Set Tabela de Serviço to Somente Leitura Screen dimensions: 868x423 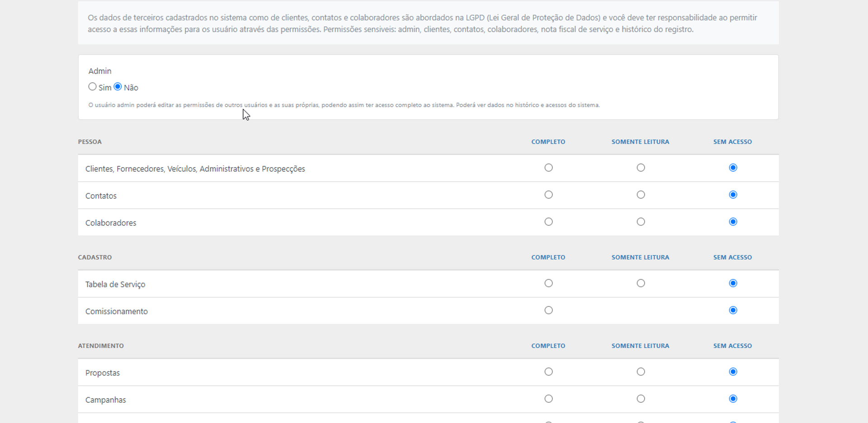tap(641, 284)
